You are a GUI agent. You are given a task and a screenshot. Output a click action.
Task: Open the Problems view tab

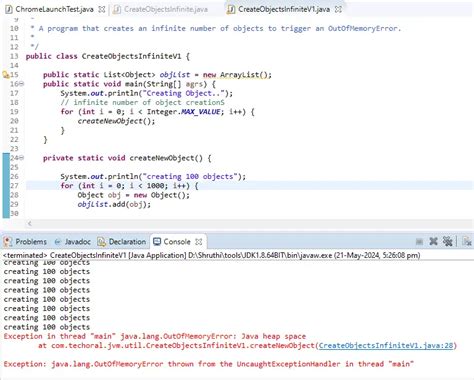coord(25,242)
